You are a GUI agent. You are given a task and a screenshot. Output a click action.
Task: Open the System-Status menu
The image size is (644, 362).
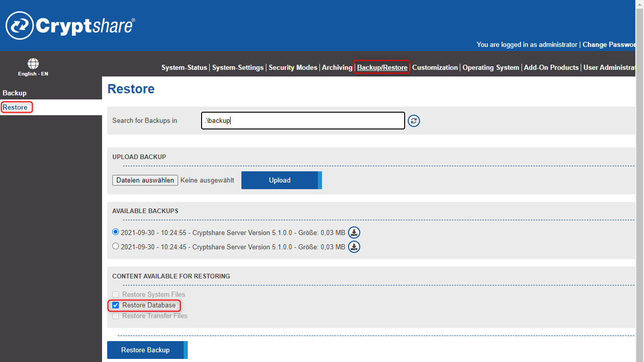[184, 67]
